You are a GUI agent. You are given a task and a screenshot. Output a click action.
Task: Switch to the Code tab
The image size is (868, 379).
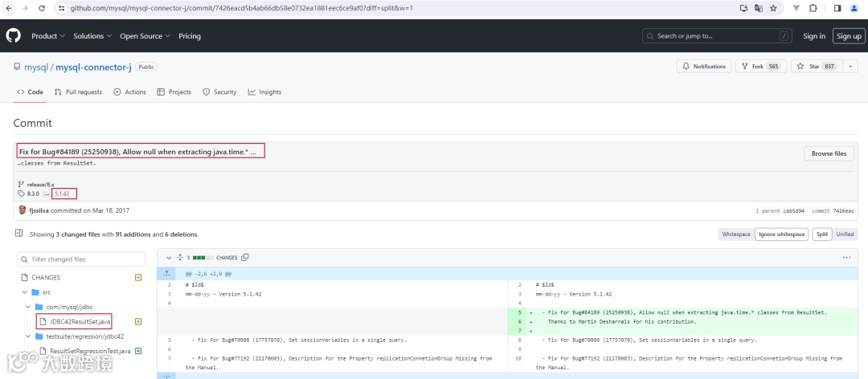tap(30, 92)
